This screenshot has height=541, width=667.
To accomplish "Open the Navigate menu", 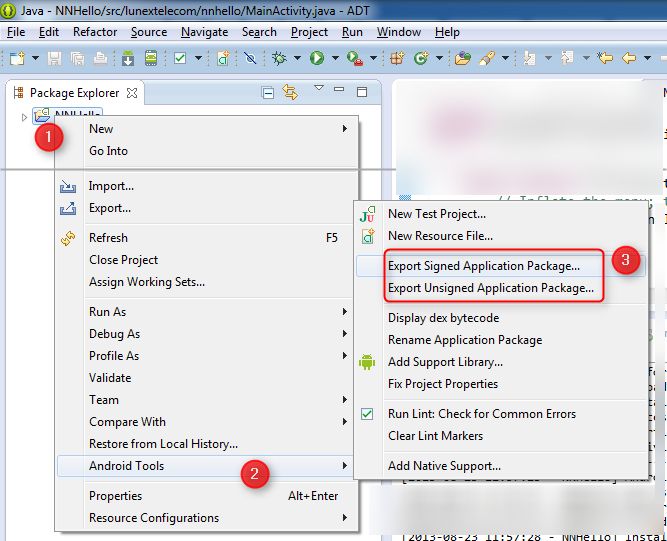I will click(x=205, y=32).
